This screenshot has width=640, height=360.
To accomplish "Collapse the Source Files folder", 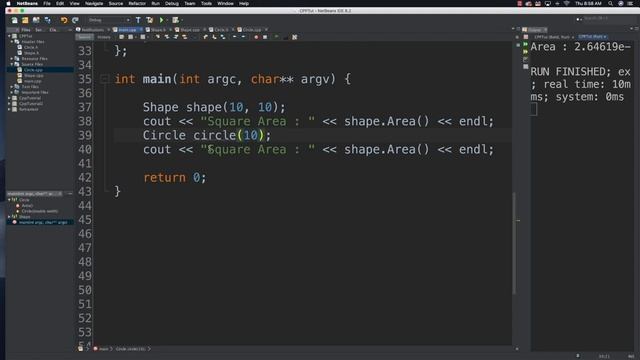I will [12, 64].
